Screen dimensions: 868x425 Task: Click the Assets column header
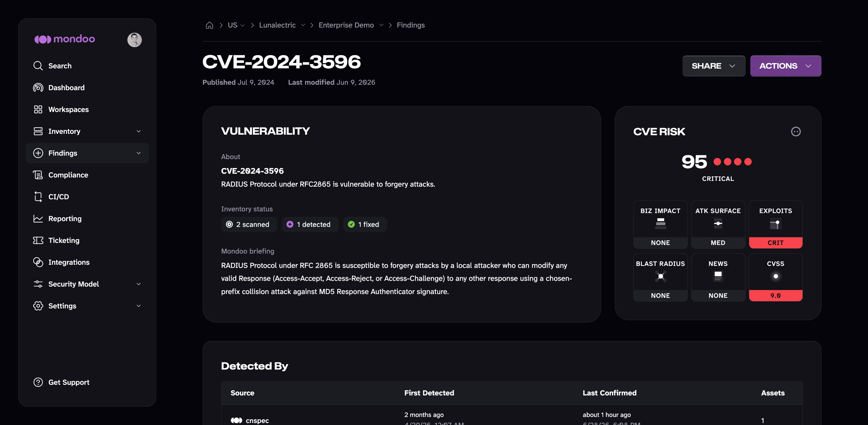773,393
